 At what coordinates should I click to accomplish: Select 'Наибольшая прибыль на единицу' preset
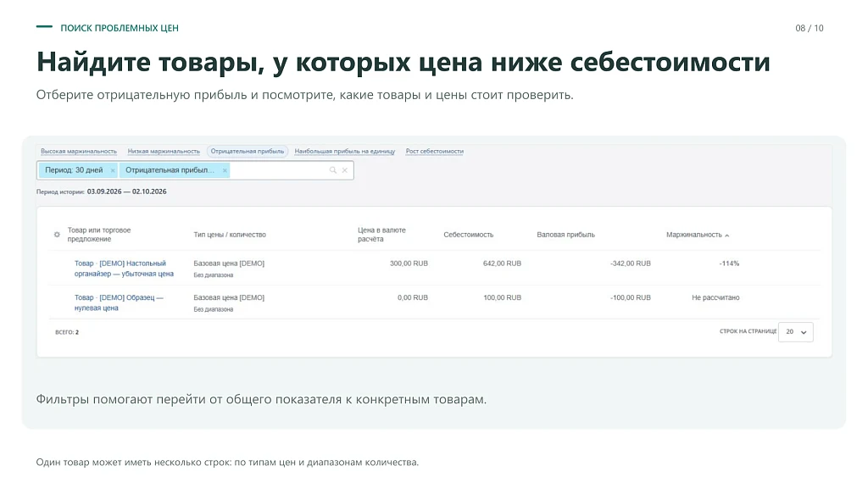tap(345, 151)
